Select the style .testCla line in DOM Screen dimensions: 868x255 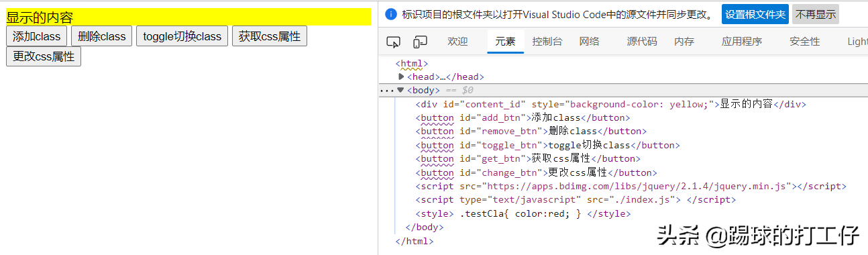523,213
